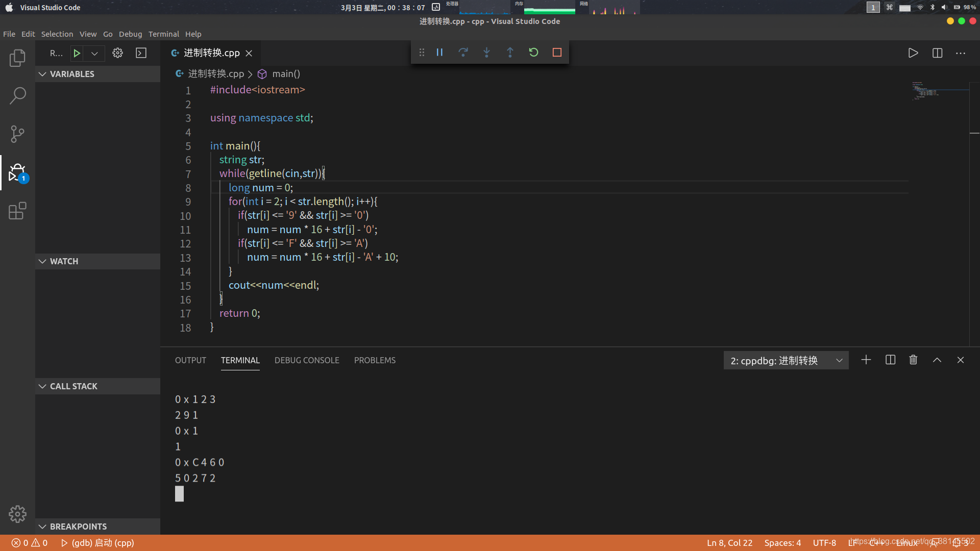Click UTF-8 encoding status
The image size is (980, 551).
coord(824,543)
